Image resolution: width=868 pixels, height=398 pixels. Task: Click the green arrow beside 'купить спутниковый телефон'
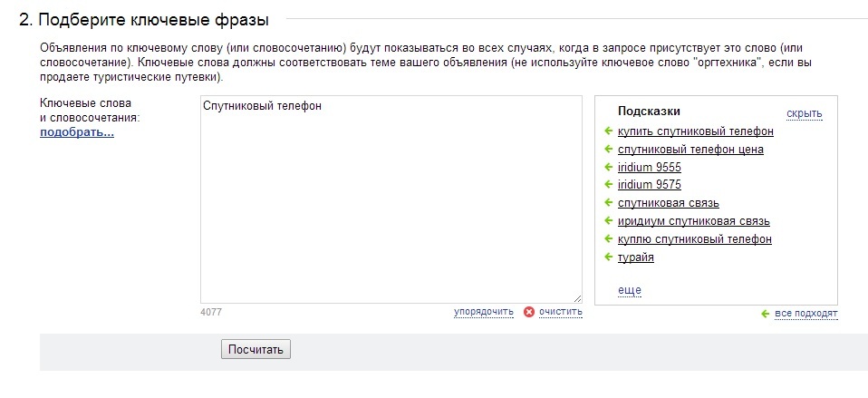[608, 131]
